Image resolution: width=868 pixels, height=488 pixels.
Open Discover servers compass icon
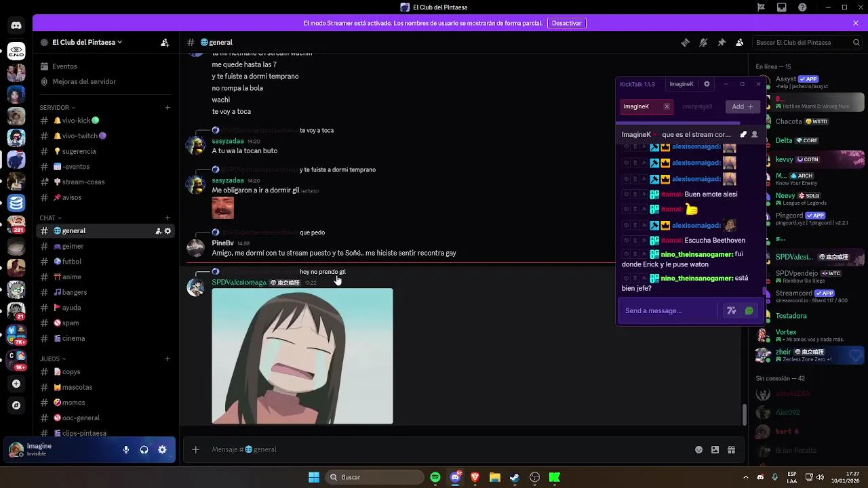(16, 405)
